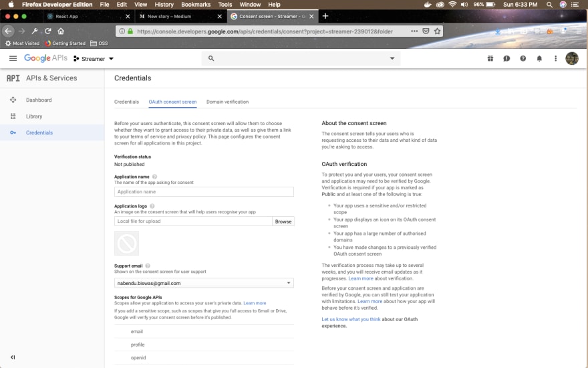Click Let us know what you think link
The image size is (588, 368).
click(351, 319)
